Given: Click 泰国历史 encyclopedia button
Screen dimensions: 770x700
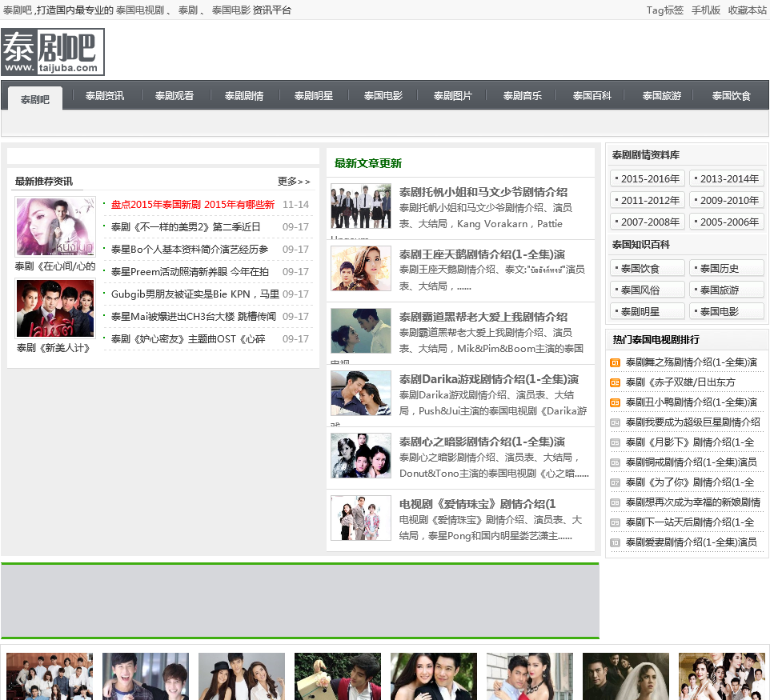Looking at the screenshot, I should [x=727, y=269].
